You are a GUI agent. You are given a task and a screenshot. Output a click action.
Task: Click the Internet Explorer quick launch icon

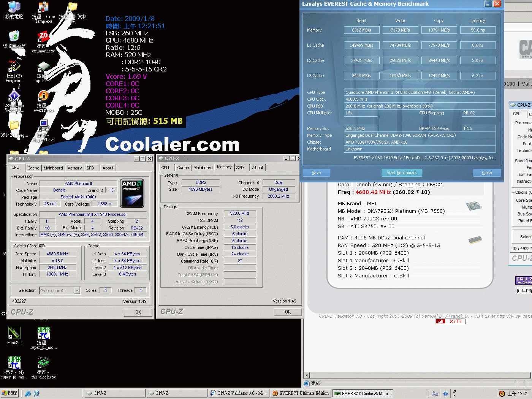click(x=28, y=394)
